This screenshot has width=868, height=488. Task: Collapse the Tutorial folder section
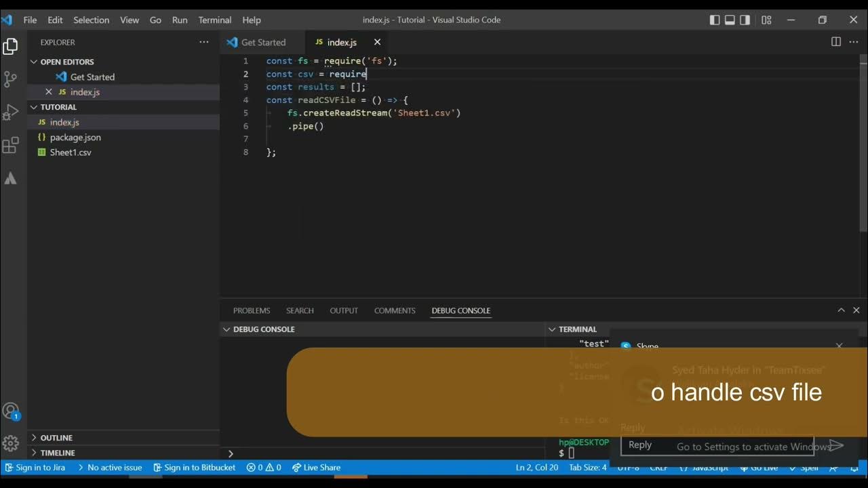(123, 107)
